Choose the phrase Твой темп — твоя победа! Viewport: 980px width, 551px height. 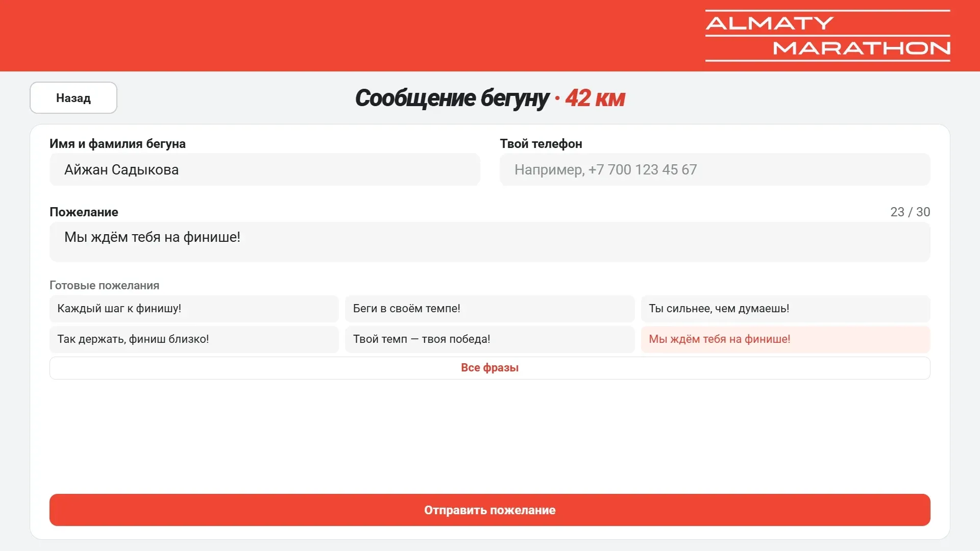(489, 339)
